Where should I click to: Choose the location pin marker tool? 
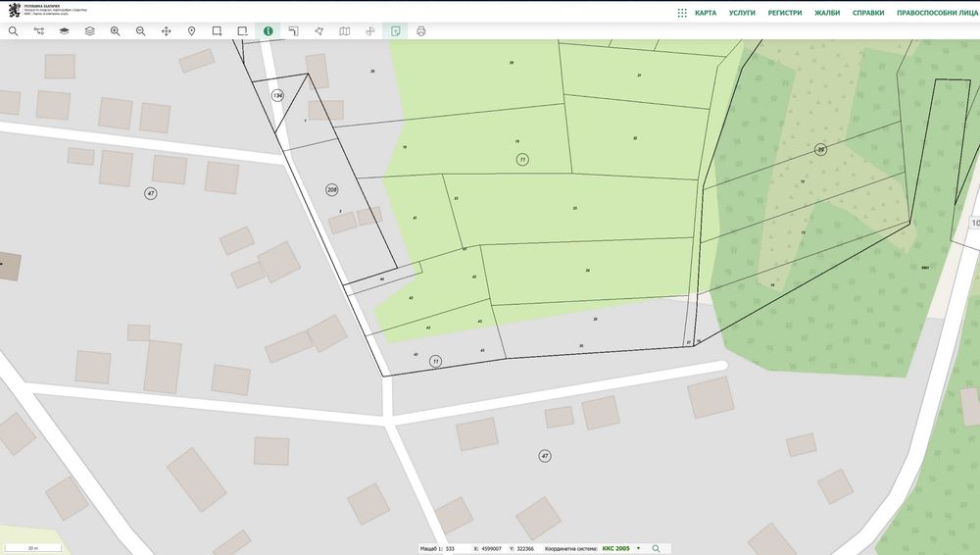191,31
